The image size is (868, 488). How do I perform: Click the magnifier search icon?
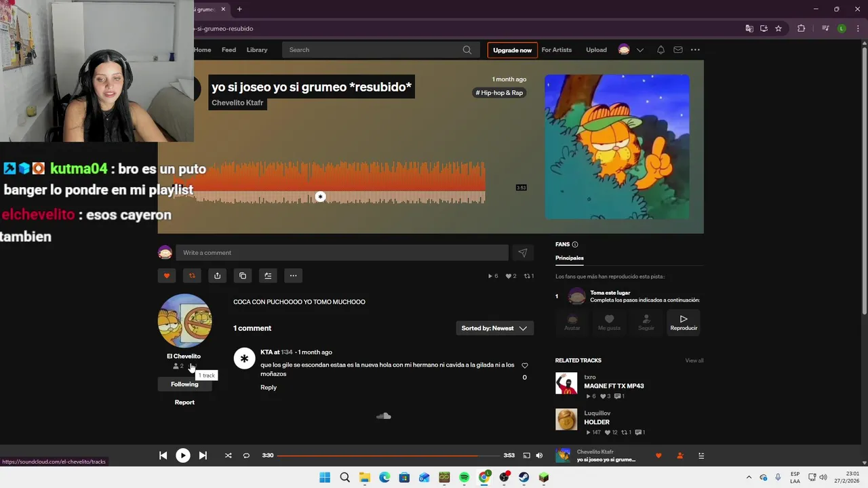point(467,50)
